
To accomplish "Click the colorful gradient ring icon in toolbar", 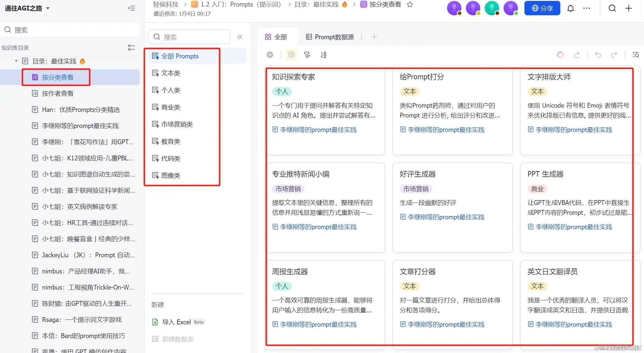I will [560, 55].
